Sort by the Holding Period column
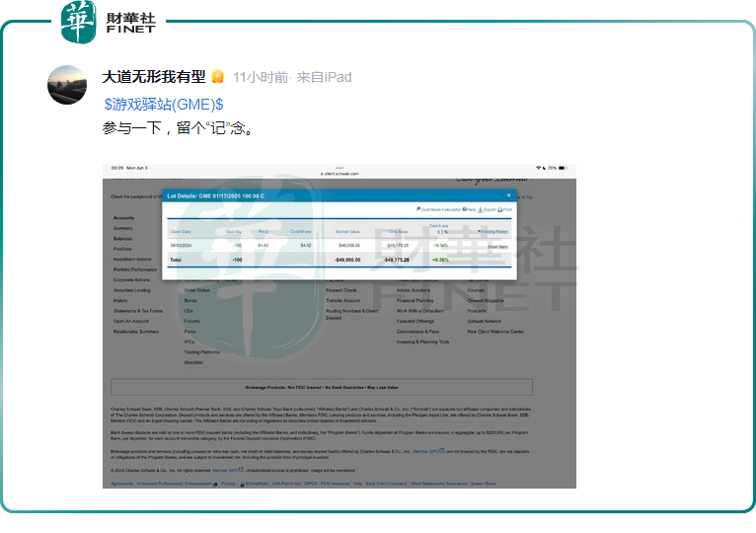 click(x=493, y=232)
